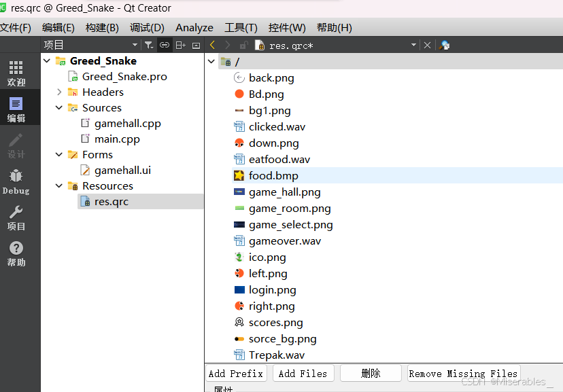Switch to Debug mode
This screenshot has height=392, width=563.
click(x=16, y=181)
